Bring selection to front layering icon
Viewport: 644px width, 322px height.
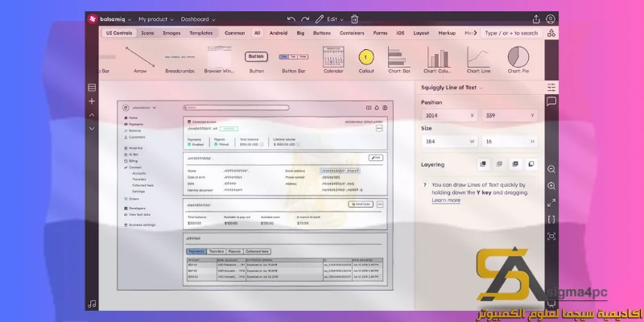483,164
